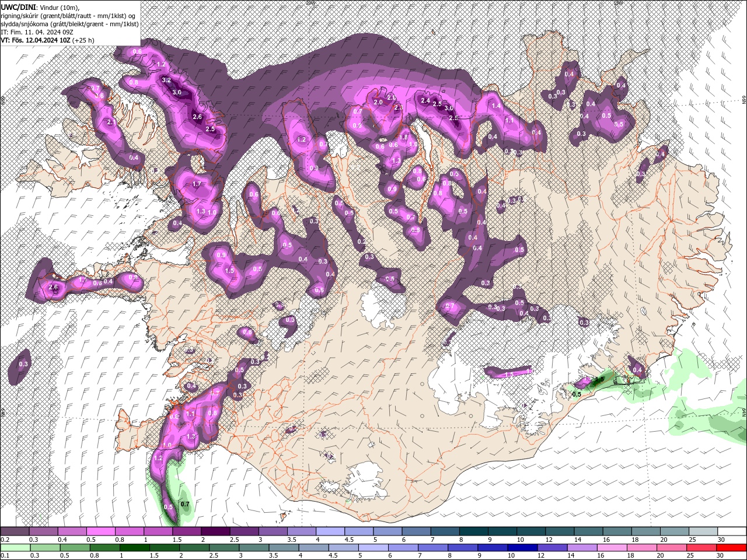Click the 'slydda/snjókoma' description line in the header
Image resolution: width=747 pixels, height=560 pixels.
(69, 24)
